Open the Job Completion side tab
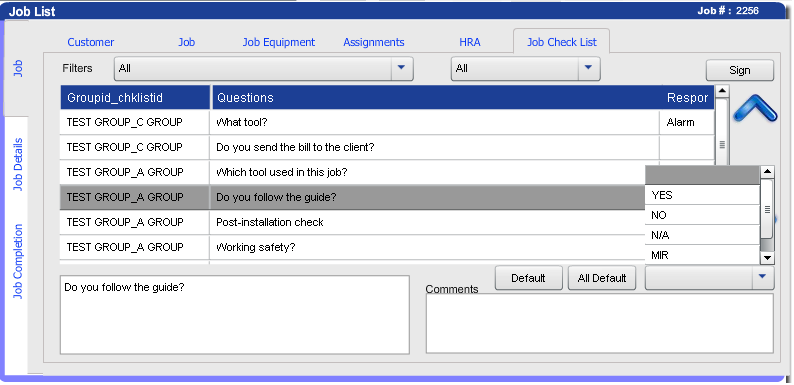Image resolution: width=794 pixels, height=385 pixels. pos(18,261)
